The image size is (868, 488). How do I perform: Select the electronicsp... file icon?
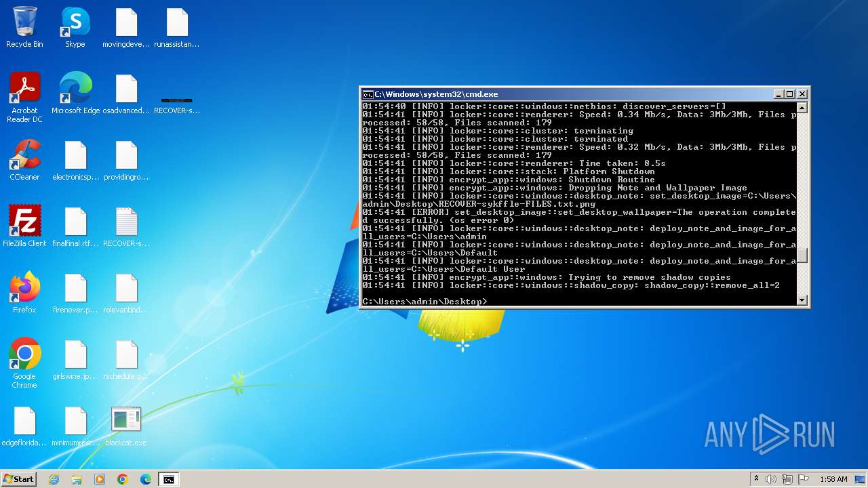[x=75, y=160]
